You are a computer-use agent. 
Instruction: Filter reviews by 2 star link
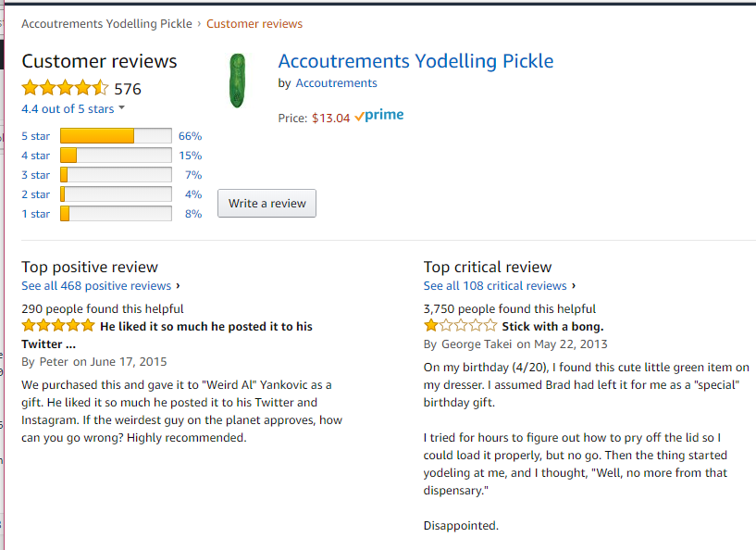click(x=36, y=194)
